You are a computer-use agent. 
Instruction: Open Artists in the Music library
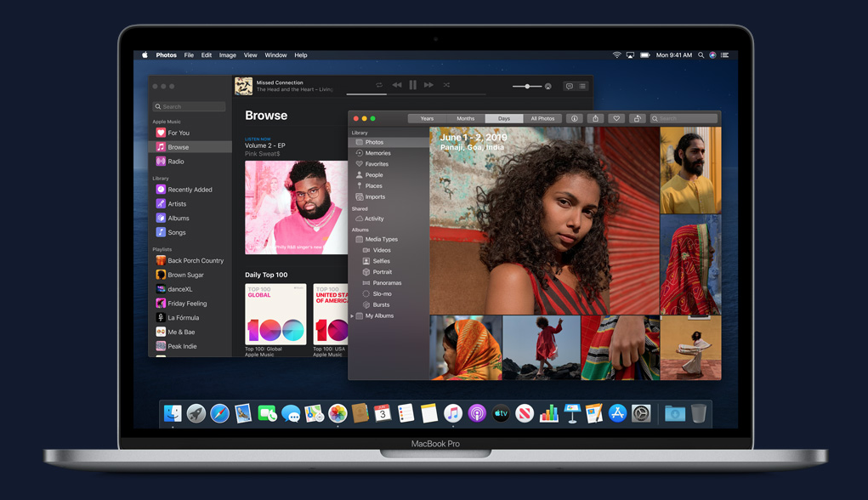[190, 204]
